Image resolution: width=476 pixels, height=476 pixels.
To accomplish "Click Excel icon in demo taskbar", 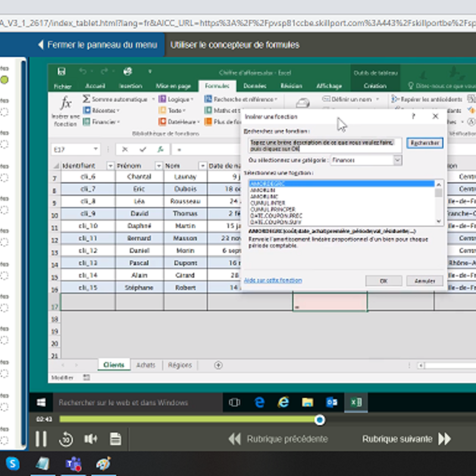I will 356,403.
